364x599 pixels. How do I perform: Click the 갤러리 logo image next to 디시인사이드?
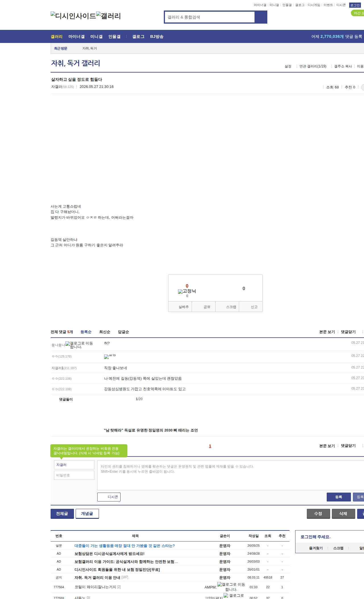point(109,16)
